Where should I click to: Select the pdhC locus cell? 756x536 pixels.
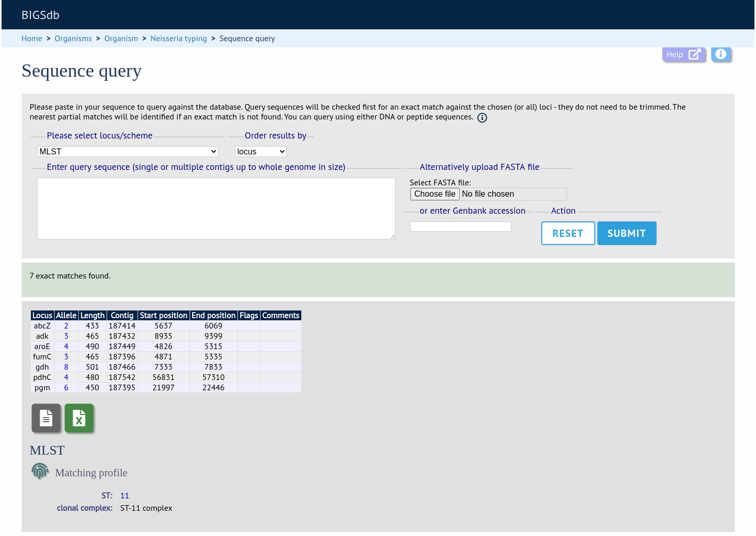[x=42, y=377]
